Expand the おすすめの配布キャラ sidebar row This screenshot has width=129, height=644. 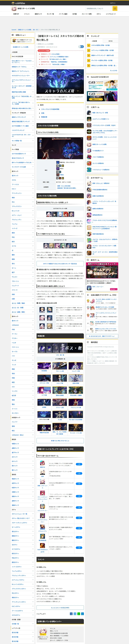coord(23,154)
